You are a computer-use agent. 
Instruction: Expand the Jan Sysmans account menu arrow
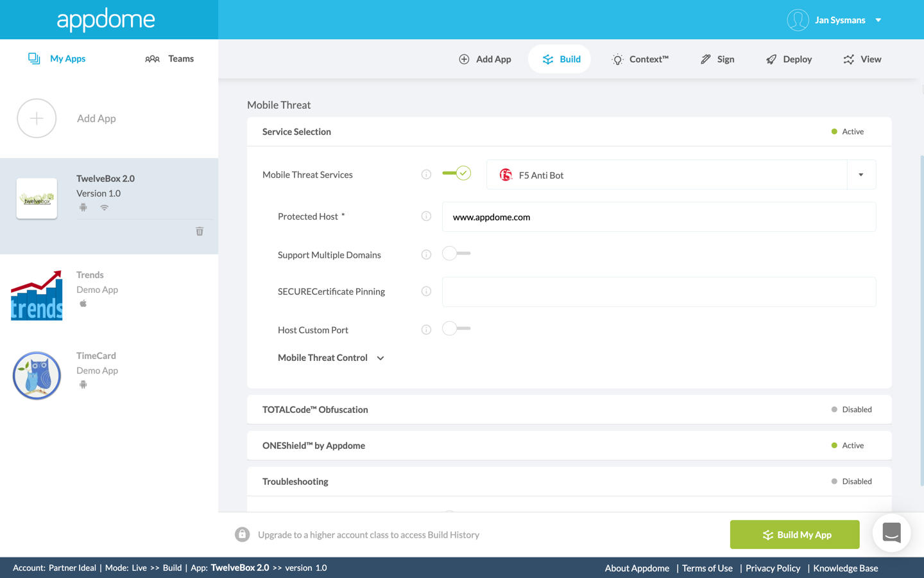(878, 20)
